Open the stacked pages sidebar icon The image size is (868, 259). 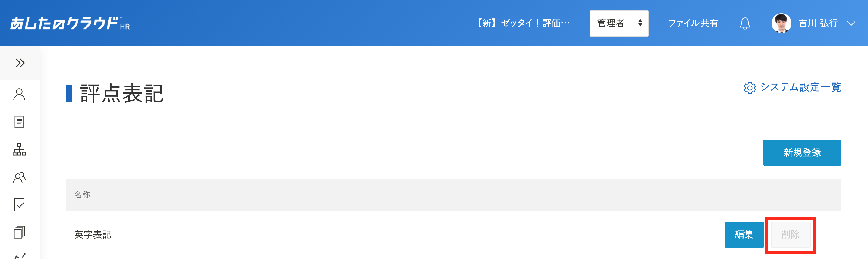19,232
